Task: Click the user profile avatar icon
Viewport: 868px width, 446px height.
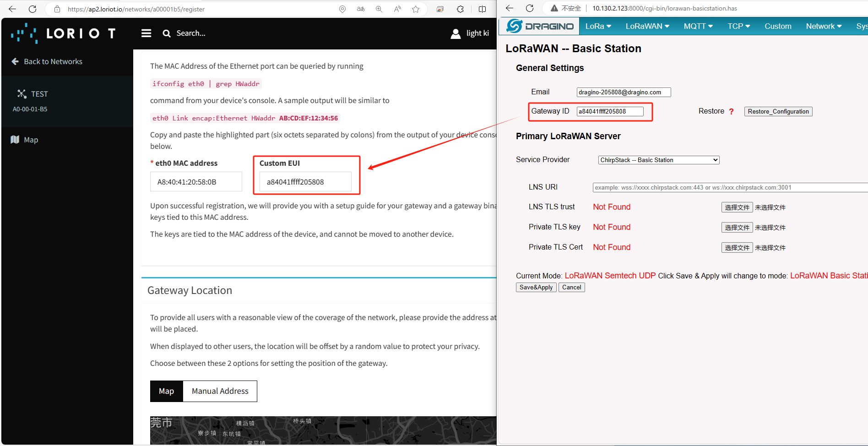Action: [456, 33]
